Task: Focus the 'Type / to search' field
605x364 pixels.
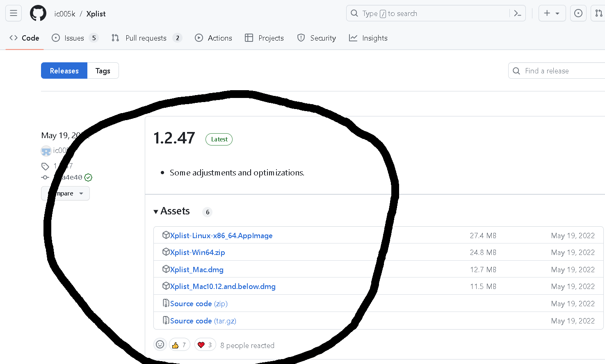Action: pyautogui.click(x=436, y=14)
